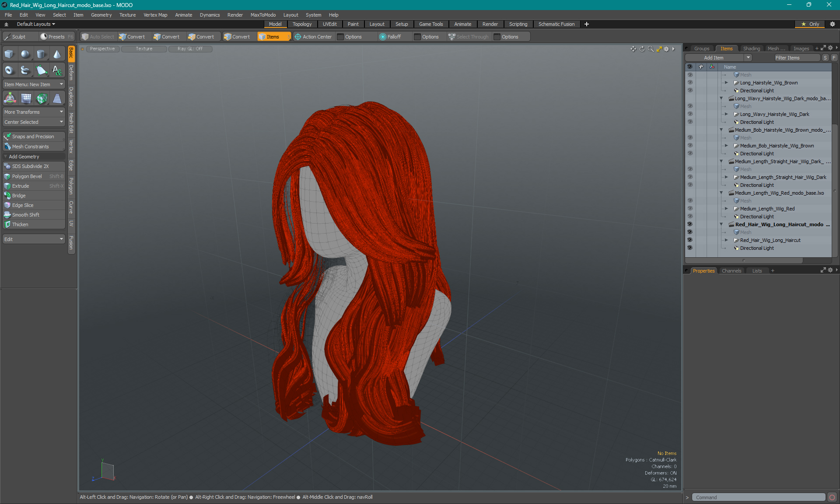Activate the Transform tool icon
Screen dimensions: 840x504
[10, 98]
